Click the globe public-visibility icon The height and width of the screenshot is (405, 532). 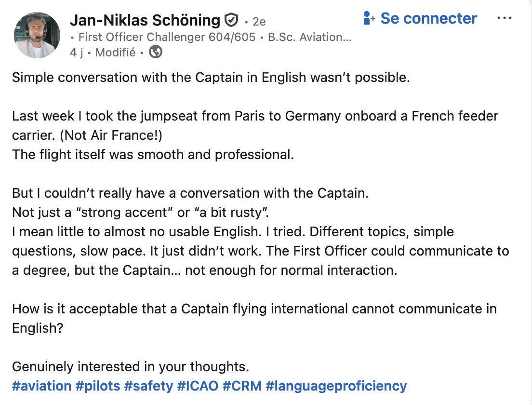point(156,52)
